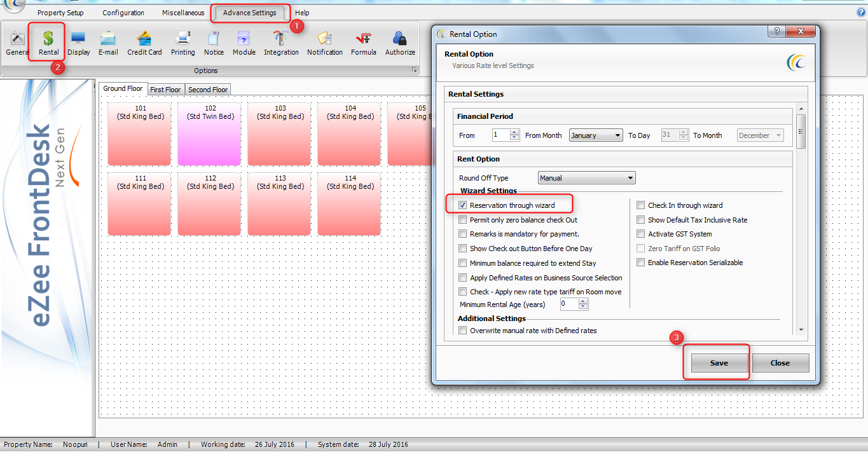Viewport: 868px width, 452px height.
Task: Open the Printing settings icon
Action: pyautogui.click(x=183, y=43)
